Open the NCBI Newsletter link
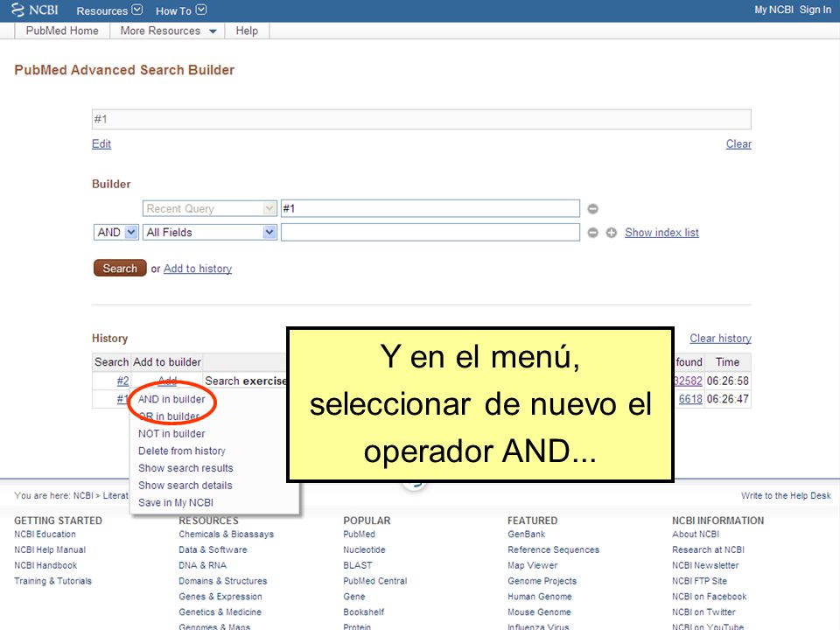This screenshot has width=840, height=630. [x=705, y=565]
